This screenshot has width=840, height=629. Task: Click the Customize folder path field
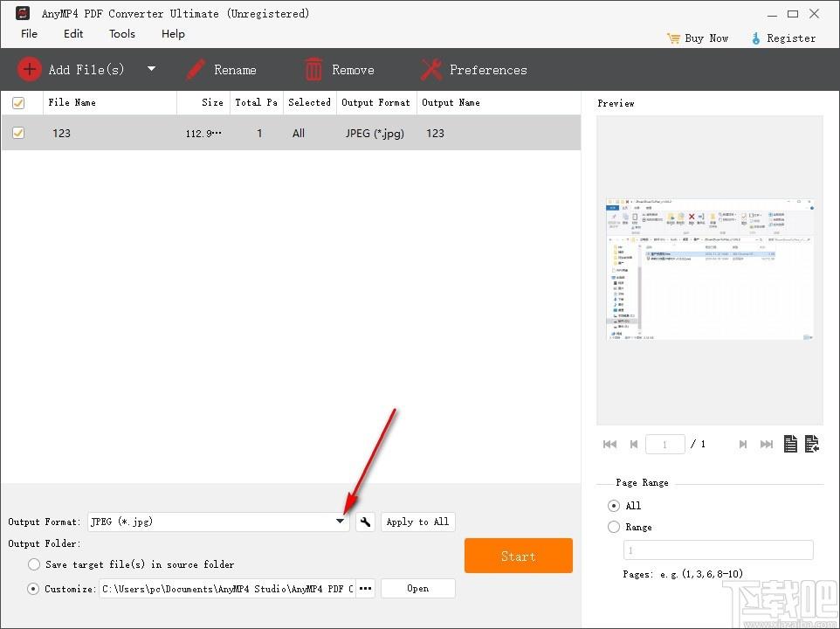(227, 588)
